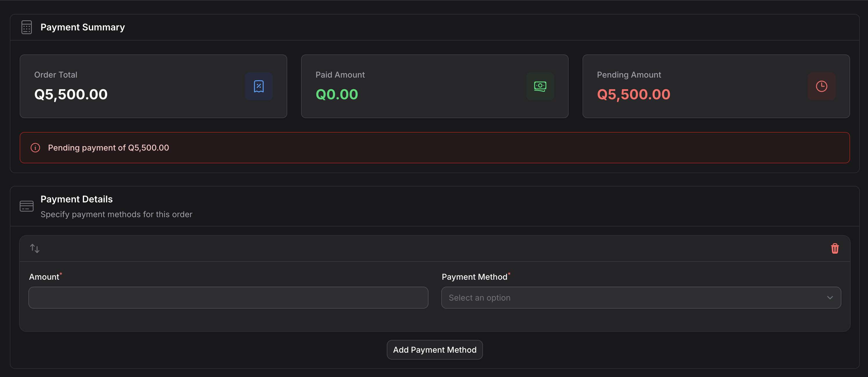Focus the Amount input field
Image resolution: width=868 pixels, height=377 pixels.
coord(228,297)
